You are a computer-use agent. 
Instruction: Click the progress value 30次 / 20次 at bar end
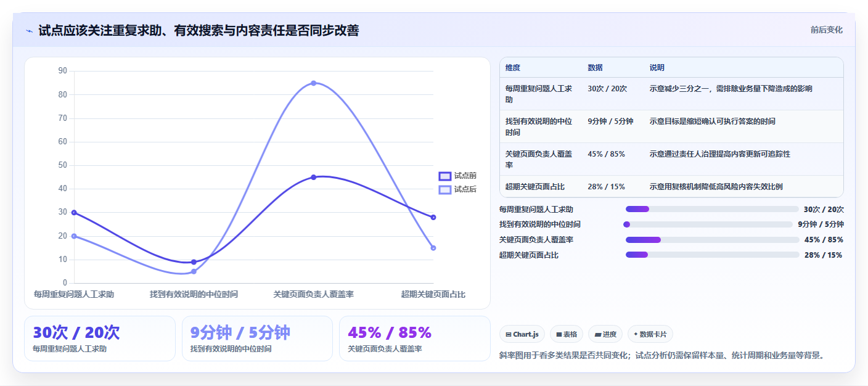[824, 210]
